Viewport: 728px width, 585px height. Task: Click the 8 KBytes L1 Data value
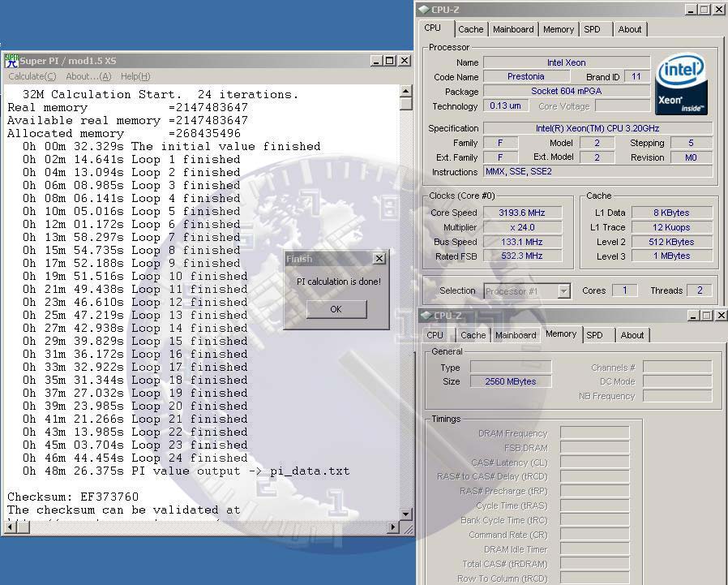(x=672, y=213)
